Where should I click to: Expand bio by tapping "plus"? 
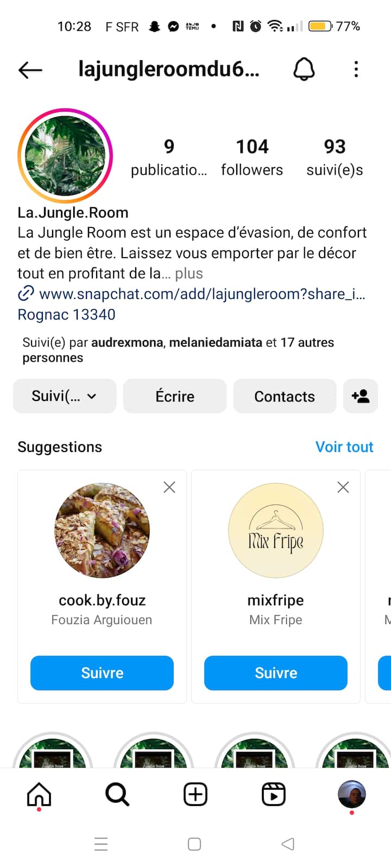(188, 273)
